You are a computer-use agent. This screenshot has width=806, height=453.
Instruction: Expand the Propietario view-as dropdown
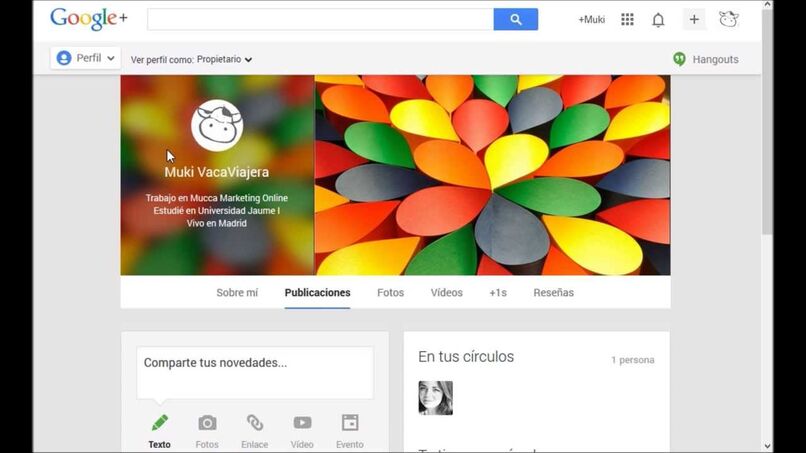pos(224,59)
